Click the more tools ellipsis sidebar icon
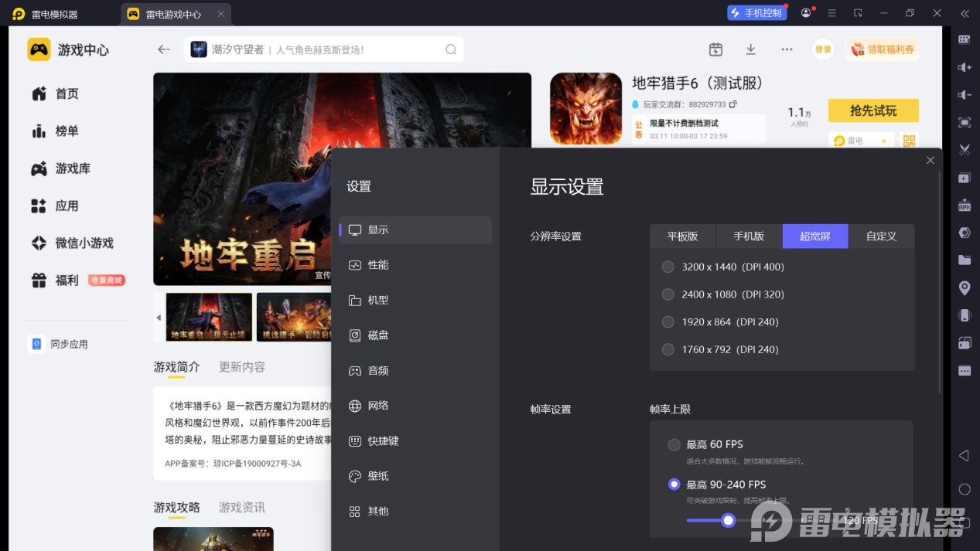980x551 pixels. click(964, 371)
